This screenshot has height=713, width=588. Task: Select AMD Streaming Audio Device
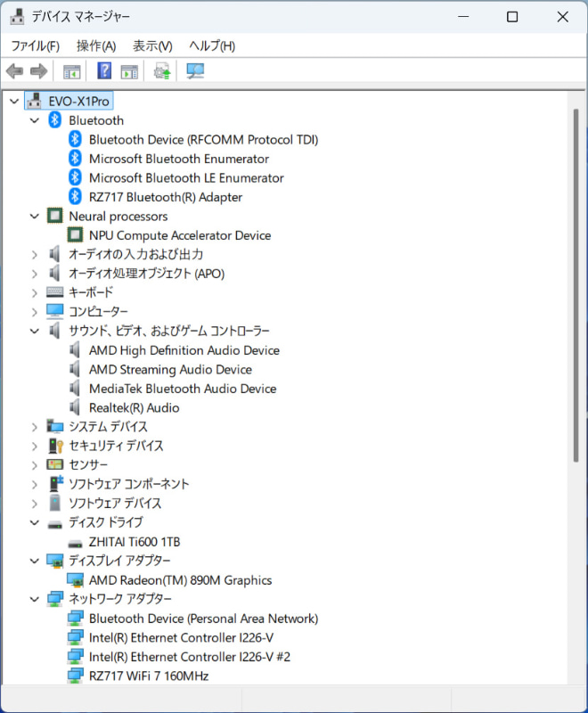pyautogui.click(x=170, y=369)
